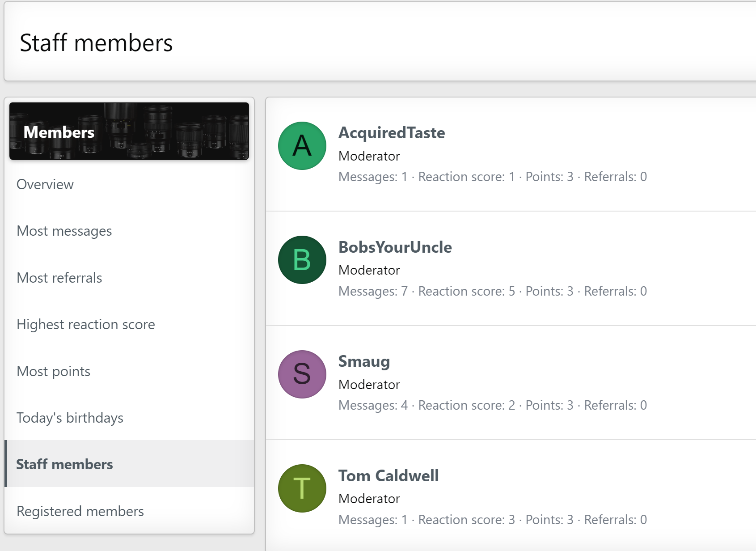Click Tom Caldwell's olive T avatar

pos(302,488)
